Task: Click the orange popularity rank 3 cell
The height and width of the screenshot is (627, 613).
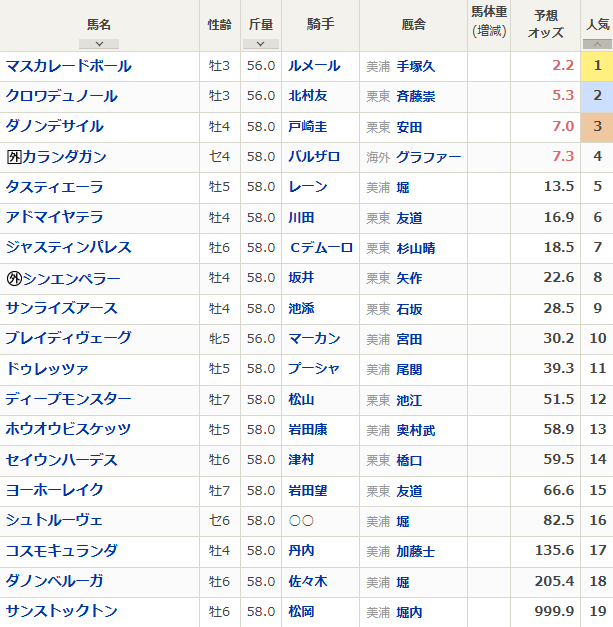Action: [x=596, y=127]
